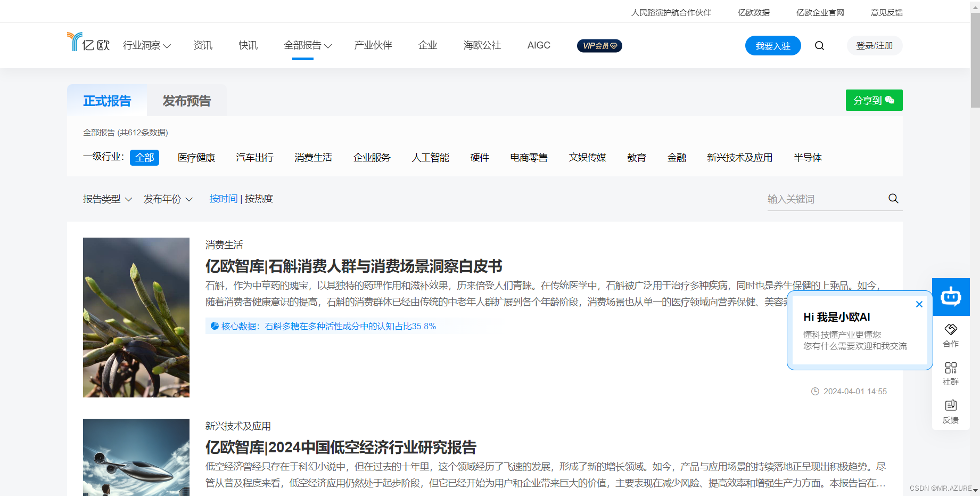The height and width of the screenshot is (496, 980).
Task: Filter by 人工智能 industry
Action: click(x=431, y=158)
